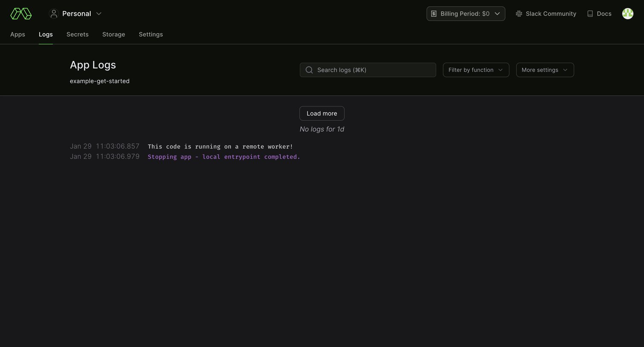644x347 pixels.
Task: Open the More settings dropdown
Action: tap(545, 70)
